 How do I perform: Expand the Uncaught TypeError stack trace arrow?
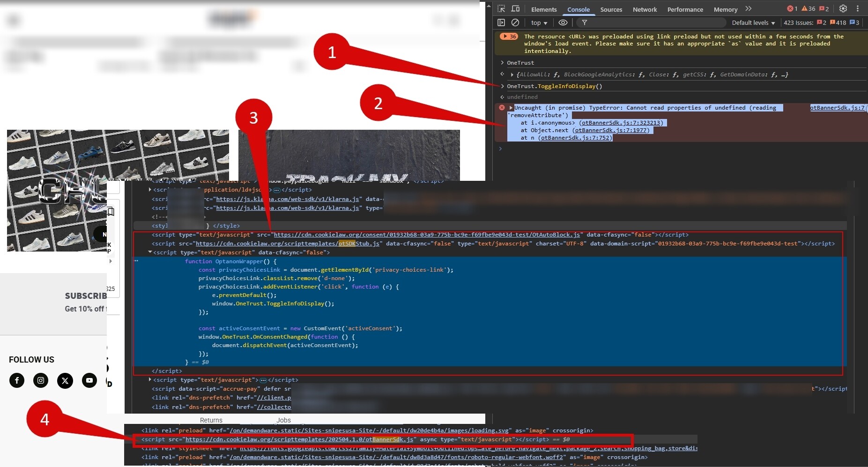511,108
